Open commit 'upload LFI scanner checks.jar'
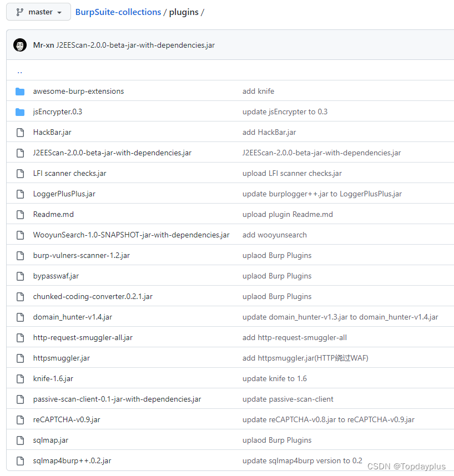Image resolution: width=454 pixels, height=476 pixels. click(292, 173)
